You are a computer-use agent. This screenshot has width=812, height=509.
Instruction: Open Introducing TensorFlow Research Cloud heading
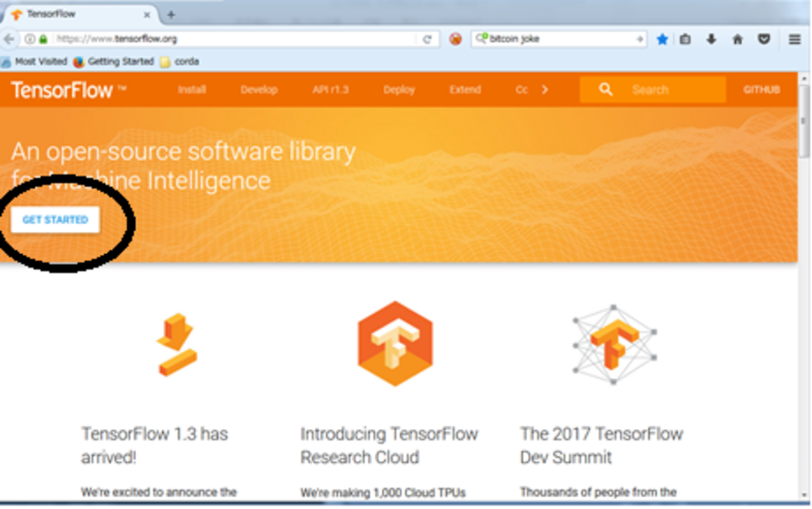point(389,445)
